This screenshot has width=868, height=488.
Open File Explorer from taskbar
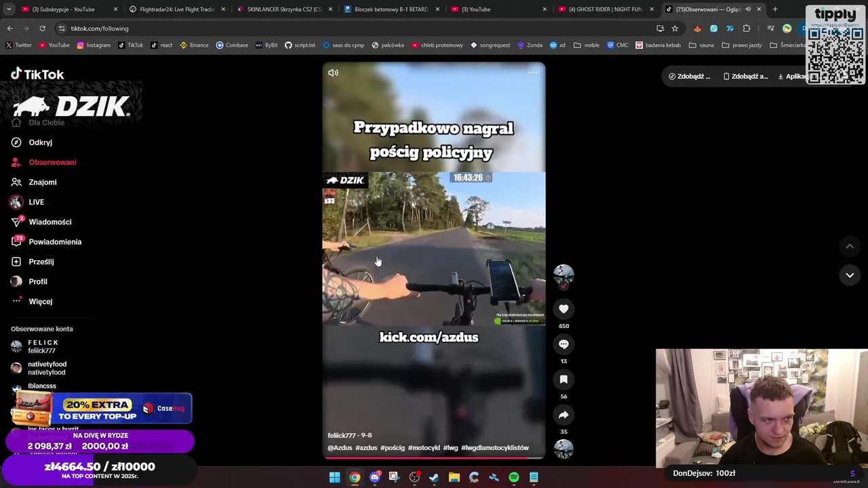tap(454, 478)
